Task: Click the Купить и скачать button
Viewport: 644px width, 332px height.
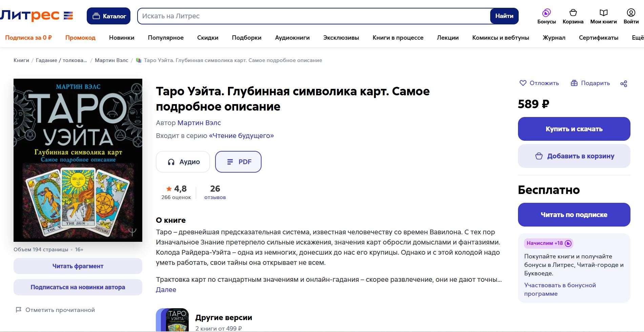Action: tap(574, 129)
